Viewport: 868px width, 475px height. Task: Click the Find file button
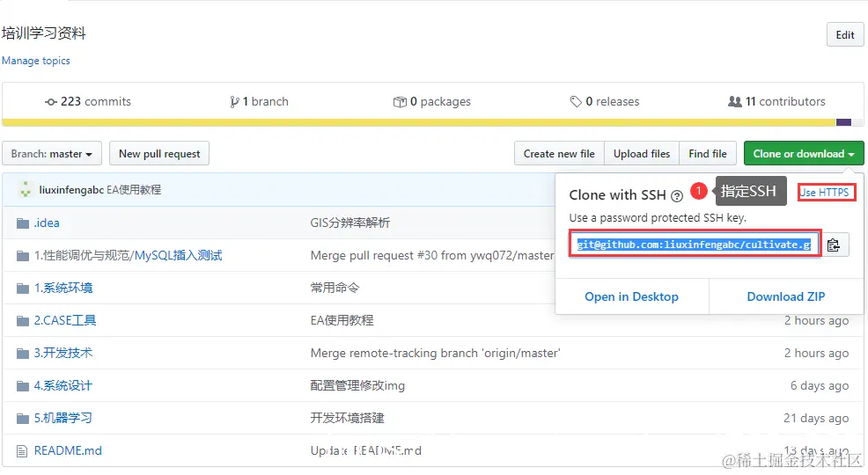point(708,154)
